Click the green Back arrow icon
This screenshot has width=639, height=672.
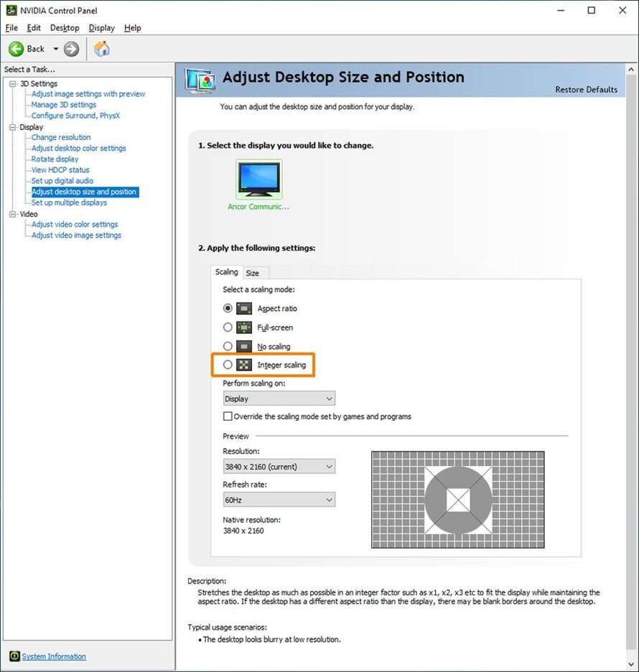click(x=16, y=49)
